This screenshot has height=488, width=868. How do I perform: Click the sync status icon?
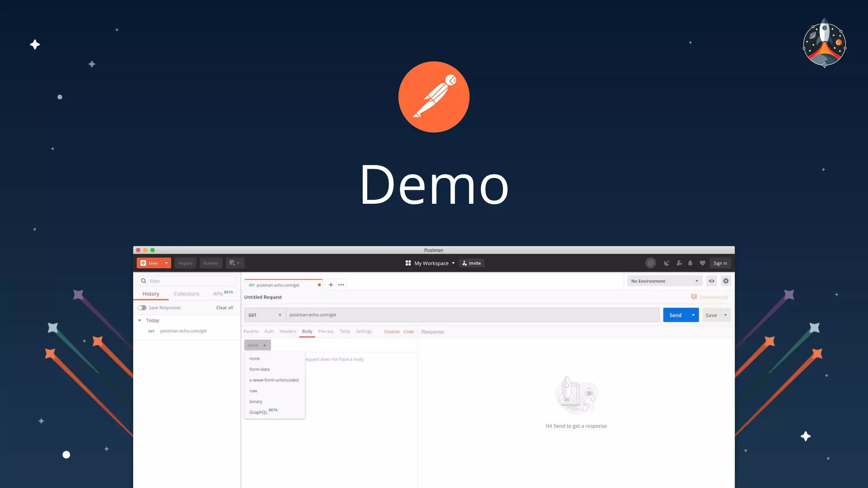point(651,263)
